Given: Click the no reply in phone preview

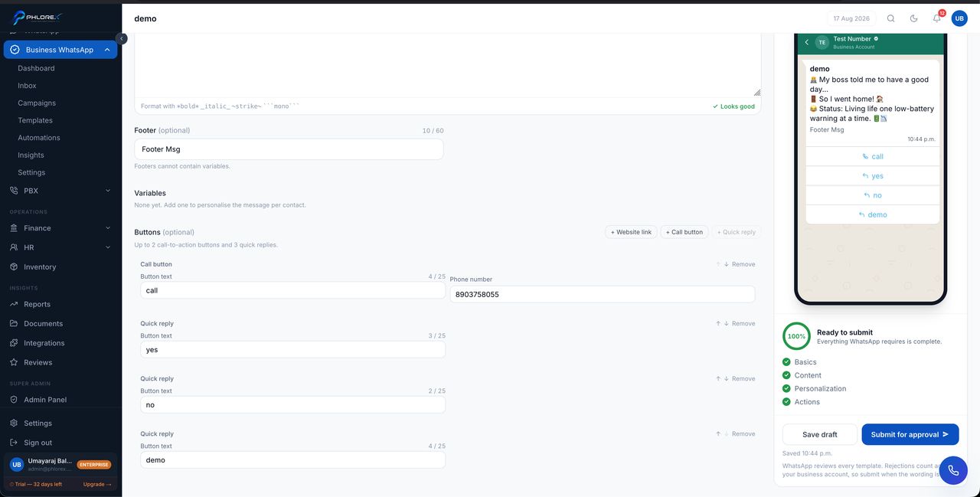Looking at the screenshot, I should coord(873,195).
